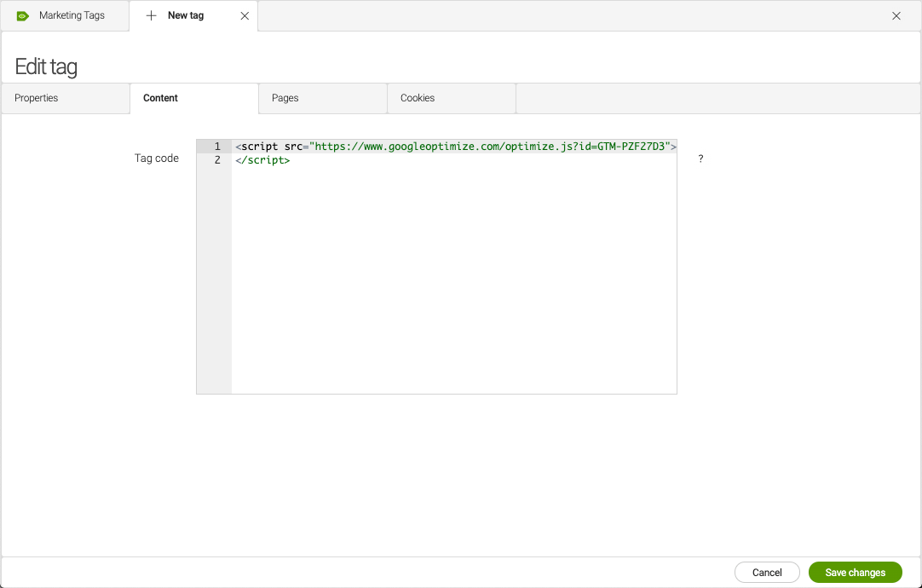922x588 pixels.
Task: Switch to the Cookies tab
Action: [417, 98]
